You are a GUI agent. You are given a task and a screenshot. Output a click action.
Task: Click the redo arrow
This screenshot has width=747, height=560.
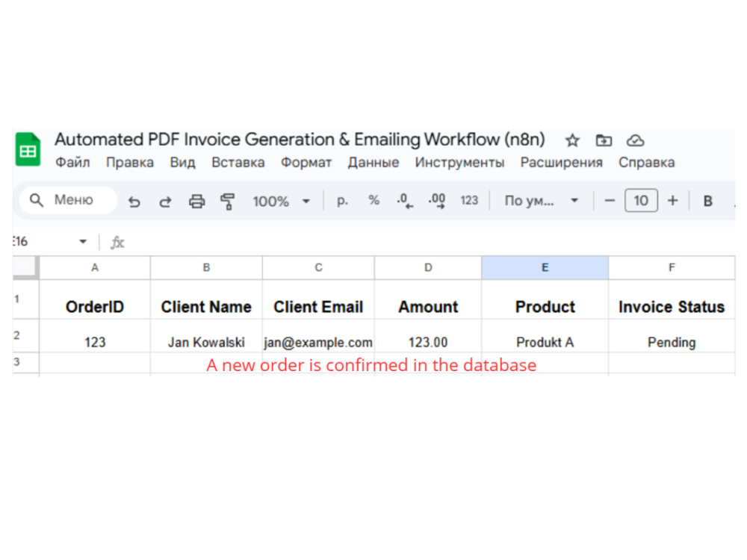click(165, 202)
